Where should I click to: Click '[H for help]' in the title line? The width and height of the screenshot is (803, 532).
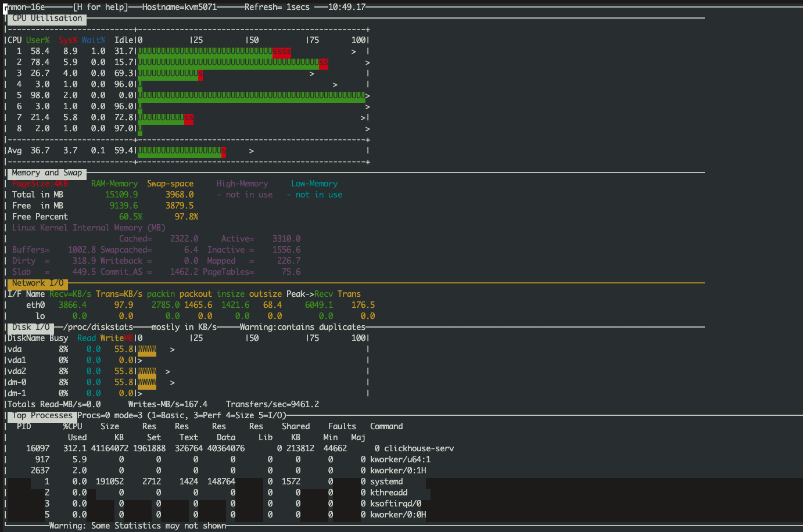(101, 7)
